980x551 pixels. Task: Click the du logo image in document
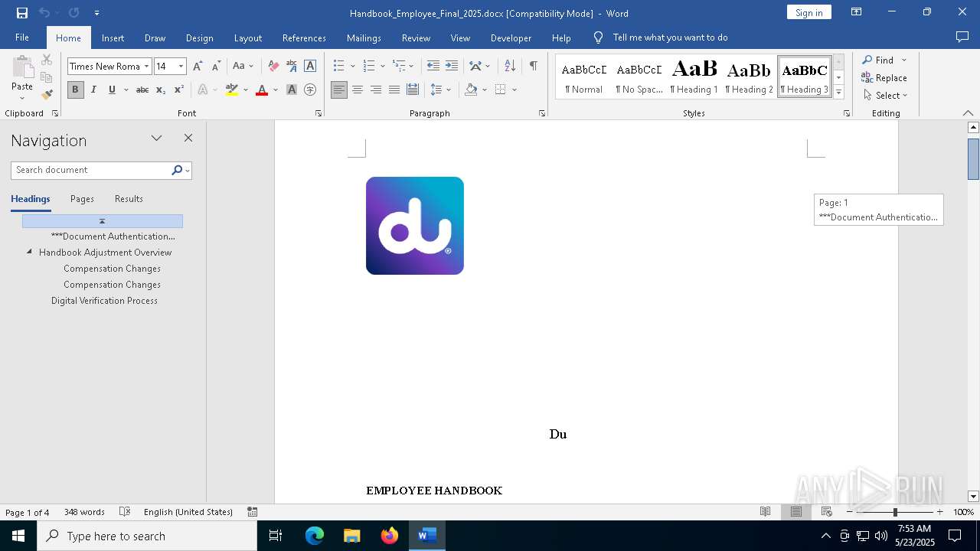tap(415, 226)
